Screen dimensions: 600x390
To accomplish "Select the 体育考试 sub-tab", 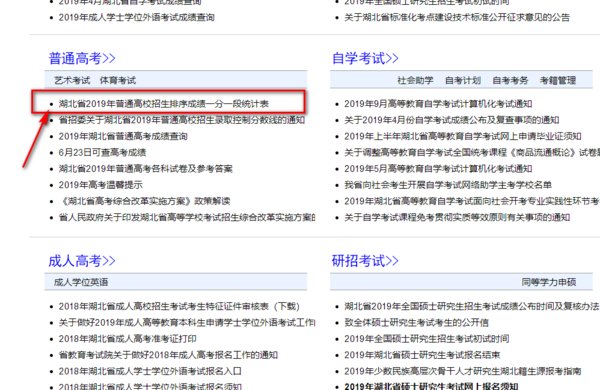I will point(118,80).
